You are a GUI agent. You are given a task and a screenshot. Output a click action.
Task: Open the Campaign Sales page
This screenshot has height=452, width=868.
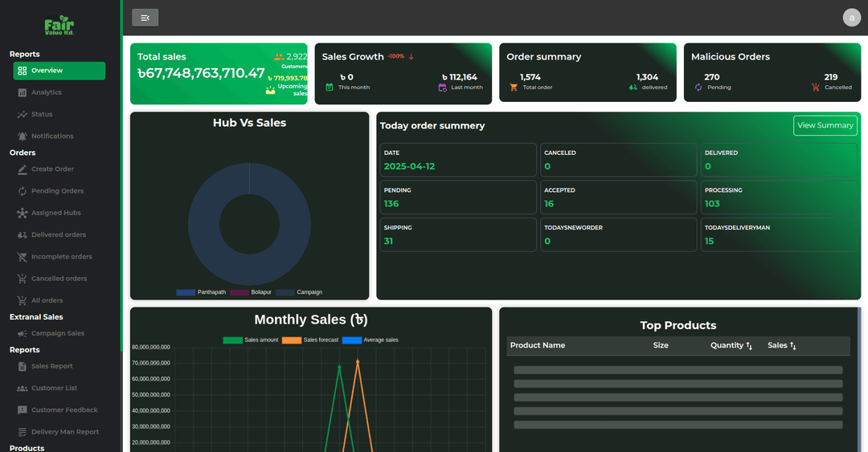(x=59, y=334)
